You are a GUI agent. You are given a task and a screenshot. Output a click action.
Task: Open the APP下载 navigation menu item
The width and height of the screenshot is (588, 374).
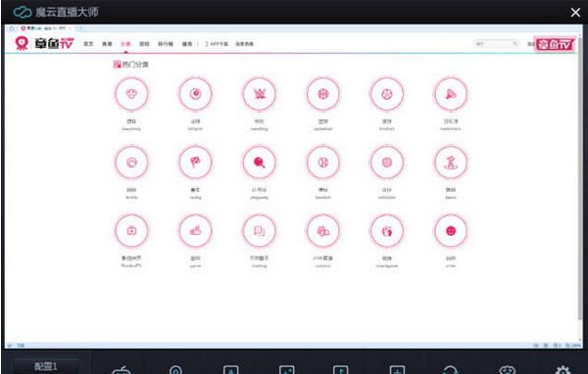coord(217,44)
